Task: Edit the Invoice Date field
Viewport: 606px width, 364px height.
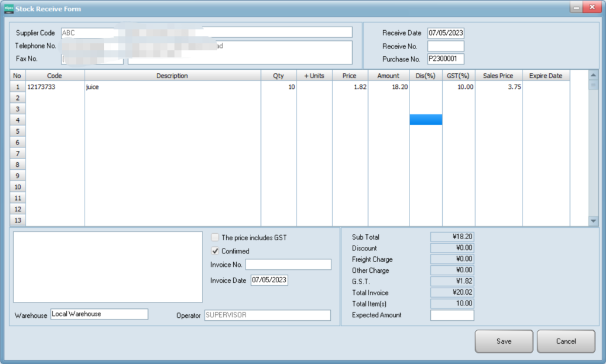Action: point(269,281)
